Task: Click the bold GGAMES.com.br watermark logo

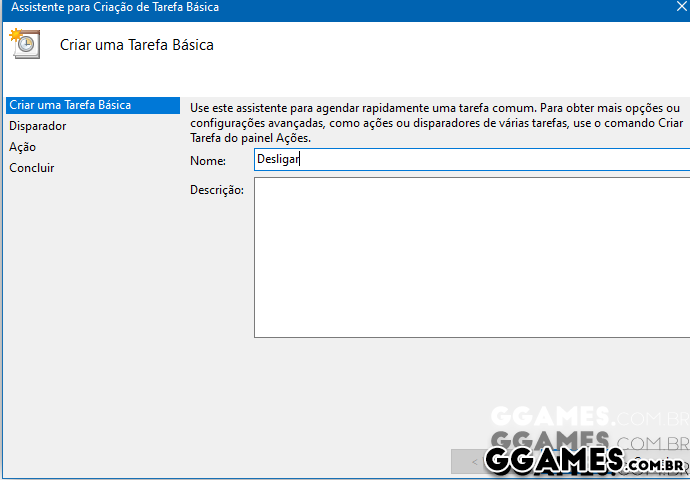Action: coord(586,460)
